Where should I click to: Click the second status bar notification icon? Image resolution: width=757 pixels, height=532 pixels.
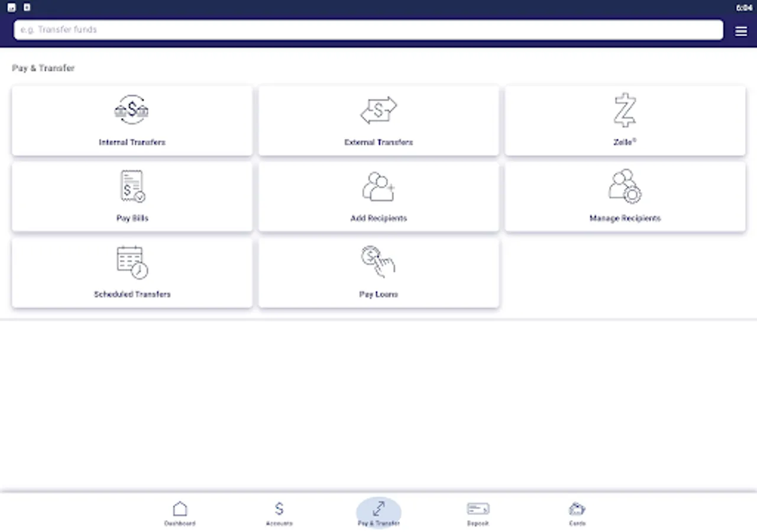pyautogui.click(x=27, y=8)
